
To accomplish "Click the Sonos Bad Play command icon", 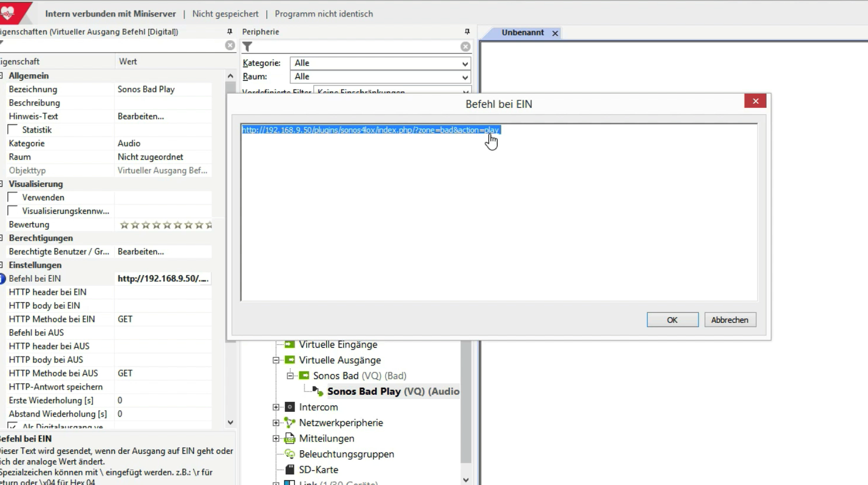I will 318,391.
